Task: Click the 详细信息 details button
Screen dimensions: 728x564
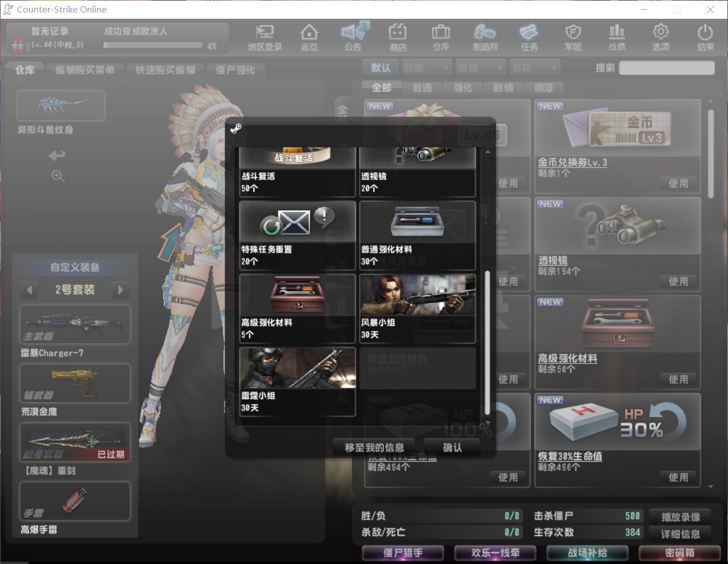Action: coord(681,534)
